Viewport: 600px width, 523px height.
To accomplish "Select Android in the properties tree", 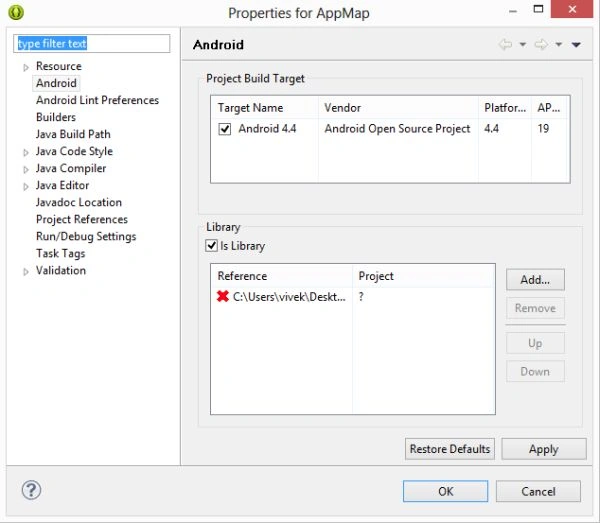I will [x=56, y=83].
